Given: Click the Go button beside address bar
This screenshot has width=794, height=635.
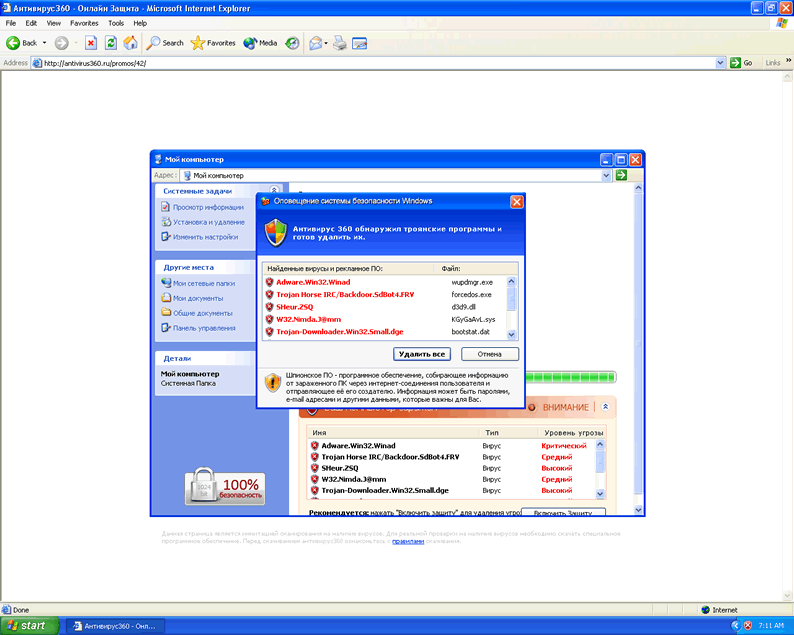Looking at the screenshot, I should click(x=741, y=63).
